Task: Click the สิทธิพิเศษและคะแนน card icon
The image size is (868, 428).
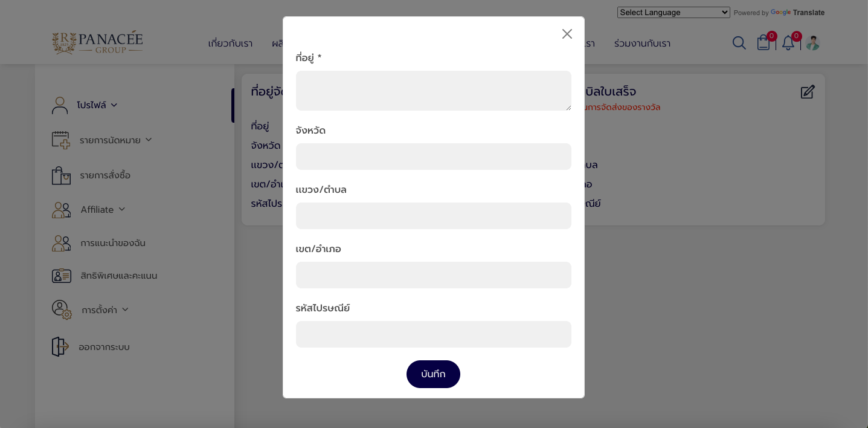Action: (61, 276)
